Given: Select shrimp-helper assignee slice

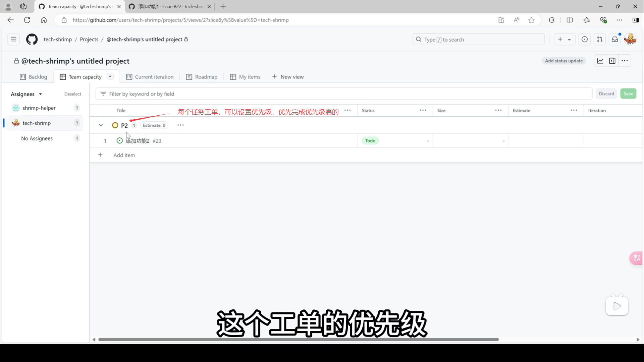Looking at the screenshot, I should 39,108.
